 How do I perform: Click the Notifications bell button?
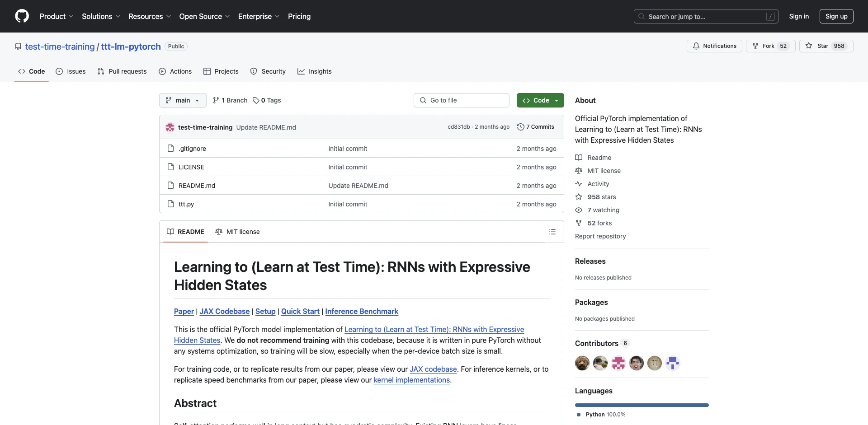[x=714, y=46]
